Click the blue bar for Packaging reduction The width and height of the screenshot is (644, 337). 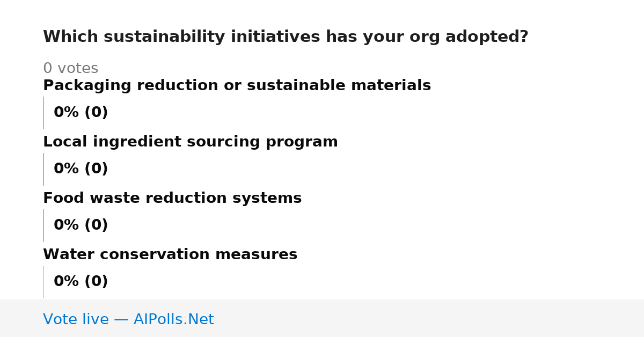pos(43,113)
